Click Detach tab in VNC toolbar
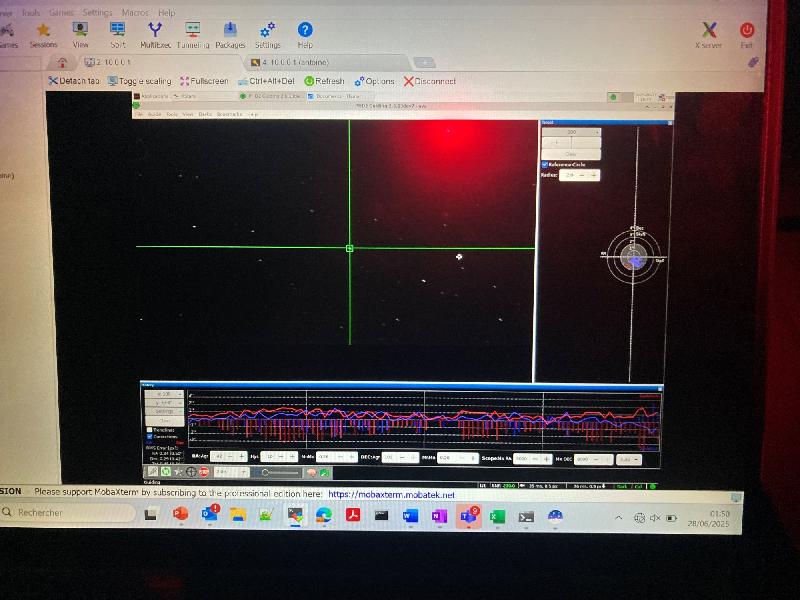Viewport: 800px width, 600px height. (x=73, y=81)
